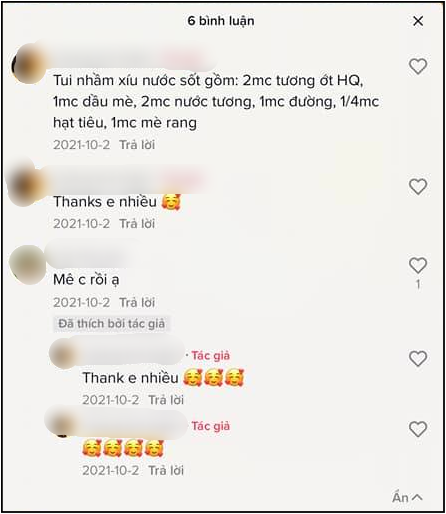Reply to author's "Thank e nhiều" reply

166,400
